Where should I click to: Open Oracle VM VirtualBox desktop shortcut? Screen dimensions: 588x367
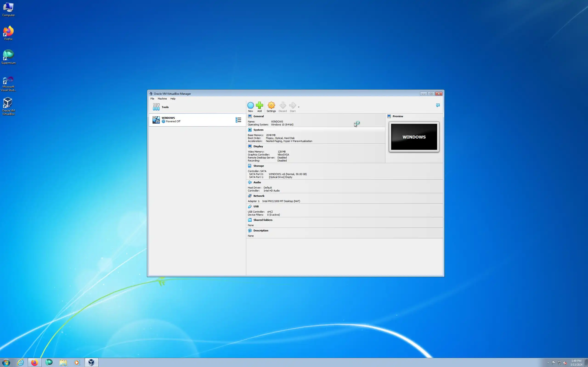8,106
